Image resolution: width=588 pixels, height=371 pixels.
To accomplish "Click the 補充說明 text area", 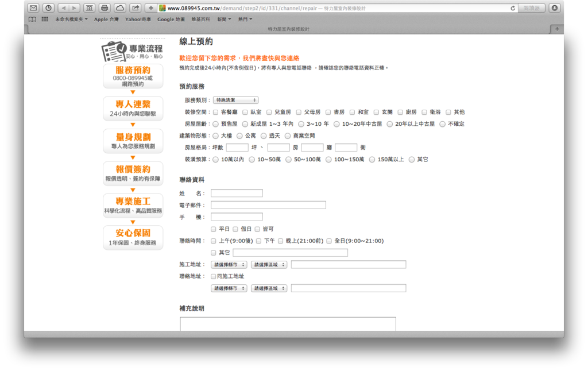I will point(288,324).
